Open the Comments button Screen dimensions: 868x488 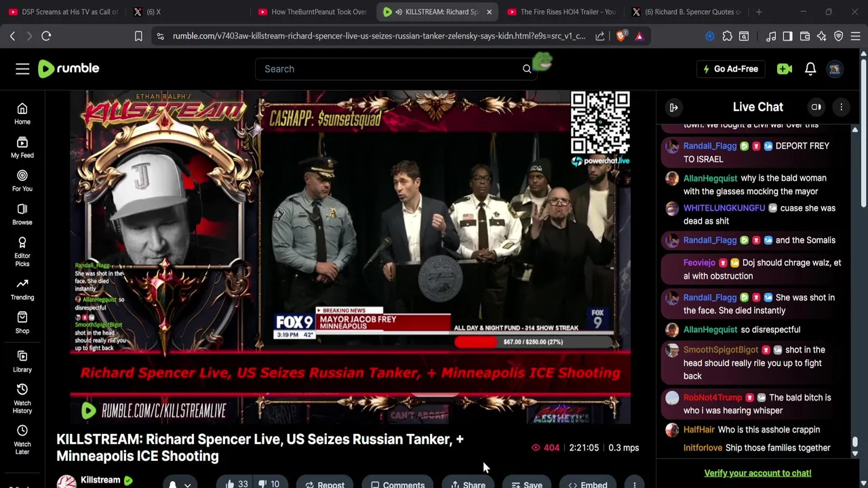398,484
